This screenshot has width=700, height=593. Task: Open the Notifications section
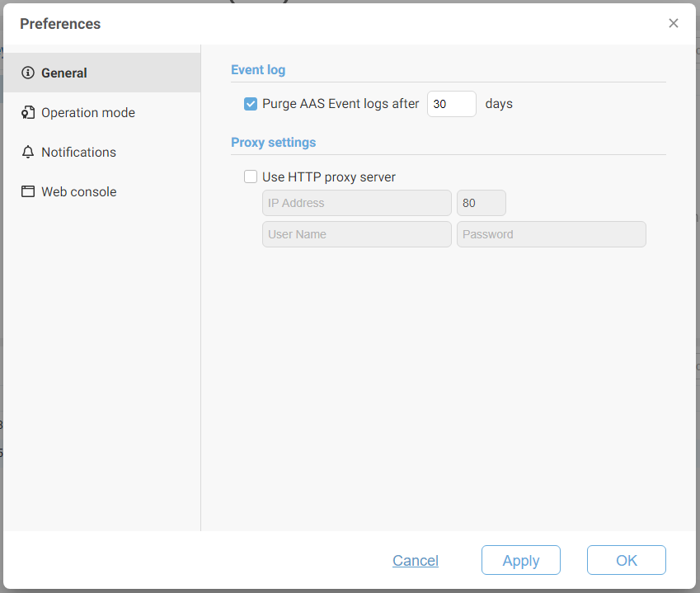[101, 153]
